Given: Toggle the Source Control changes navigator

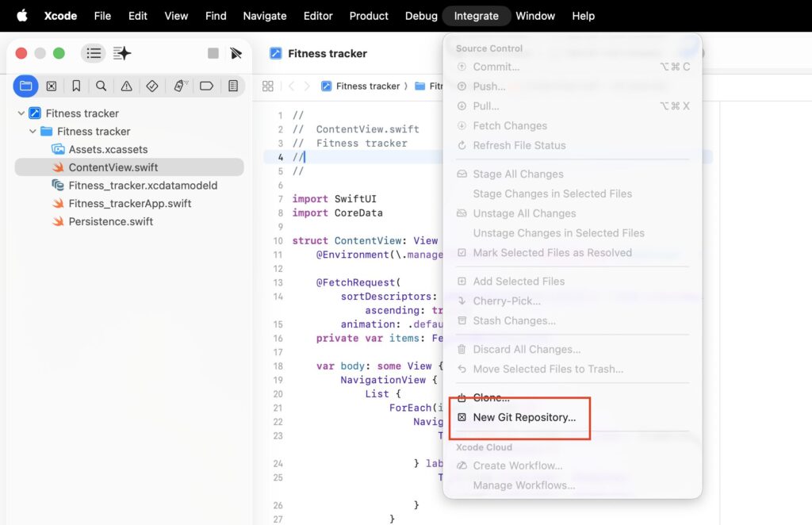Looking at the screenshot, I should pos(51,86).
